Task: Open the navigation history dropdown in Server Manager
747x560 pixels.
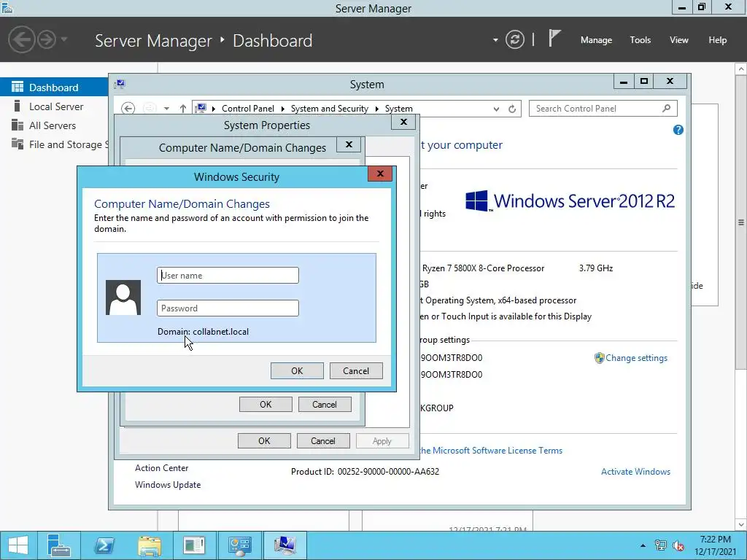Action: click(64, 39)
